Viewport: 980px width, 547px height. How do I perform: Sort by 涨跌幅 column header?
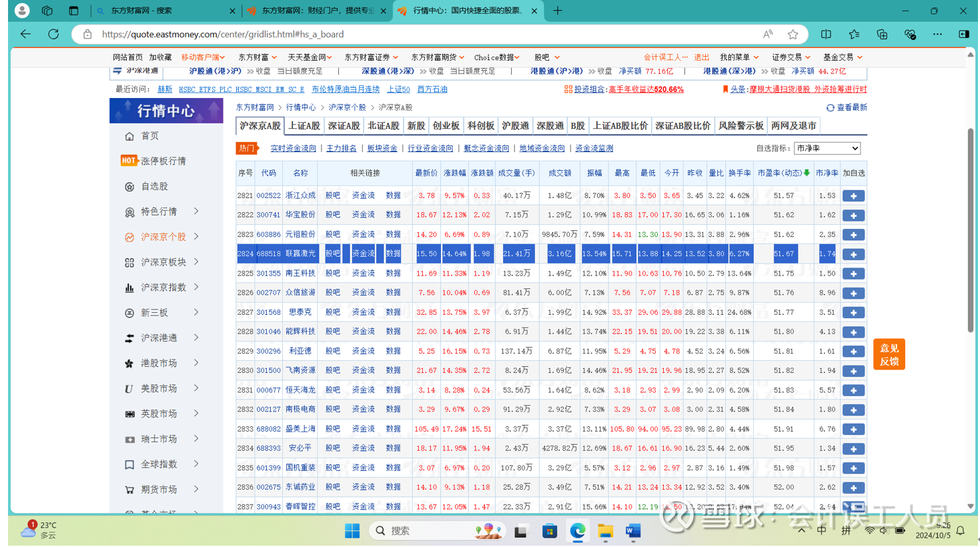coord(455,173)
